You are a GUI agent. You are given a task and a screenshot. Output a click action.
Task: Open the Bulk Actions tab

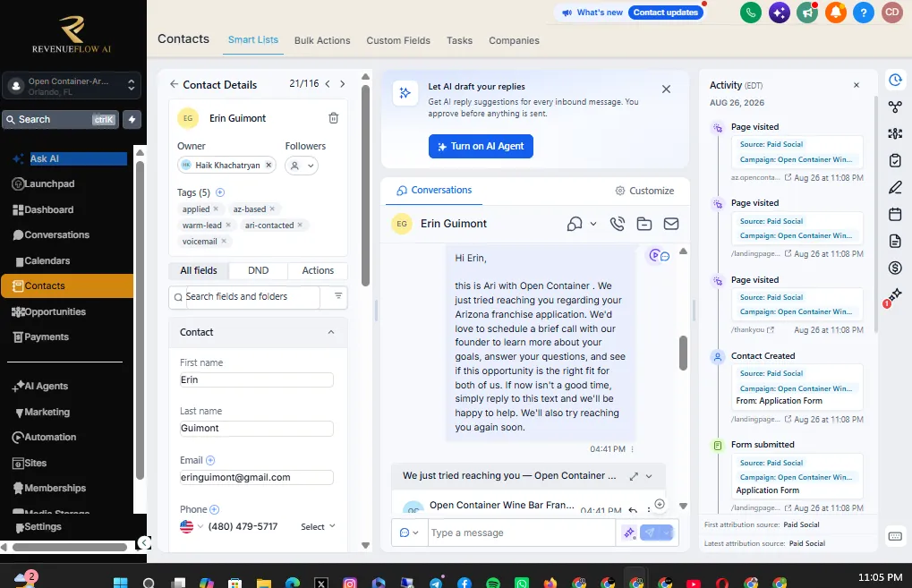(x=322, y=40)
